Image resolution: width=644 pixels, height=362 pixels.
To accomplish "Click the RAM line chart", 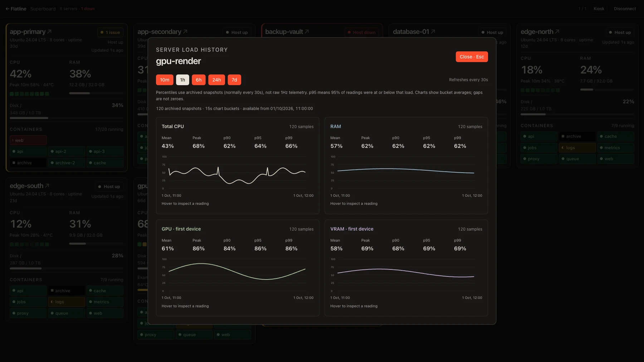I will [x=406, y=173].
